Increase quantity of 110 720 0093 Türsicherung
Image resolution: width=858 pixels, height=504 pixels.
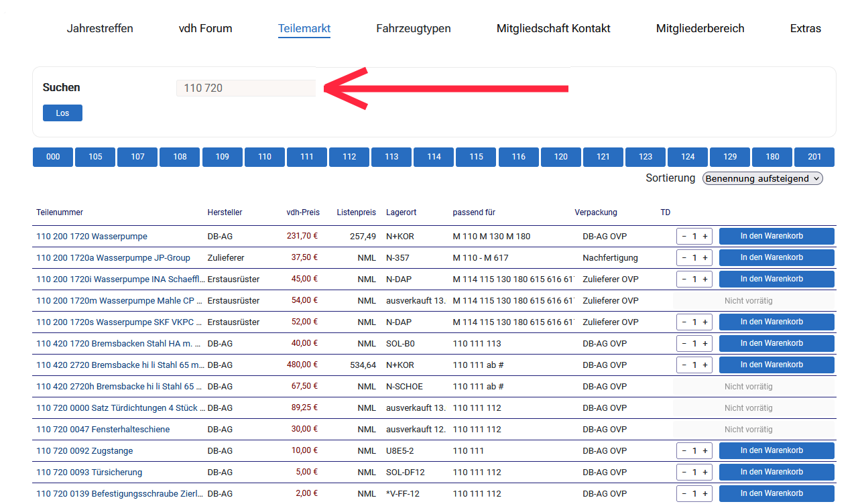click(x=704, y=472)
